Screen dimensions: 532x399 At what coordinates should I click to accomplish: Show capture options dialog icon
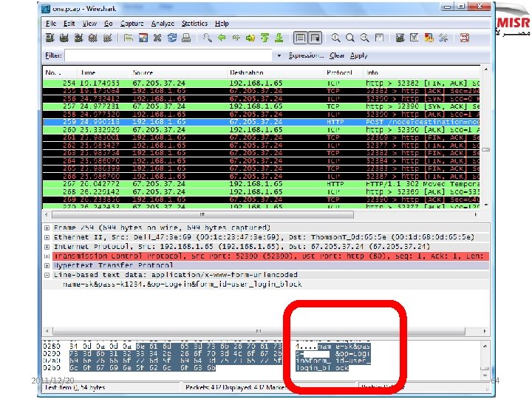64,38
